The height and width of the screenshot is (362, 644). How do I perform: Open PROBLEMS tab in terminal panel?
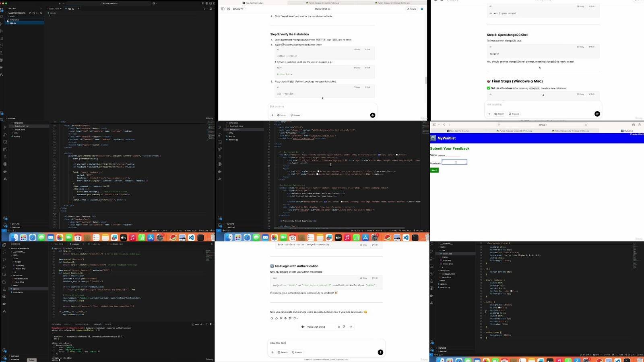coord(56,324)
